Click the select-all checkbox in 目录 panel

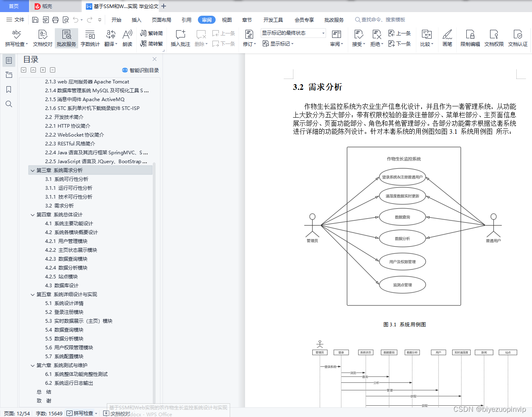click(x=23, y=70)
